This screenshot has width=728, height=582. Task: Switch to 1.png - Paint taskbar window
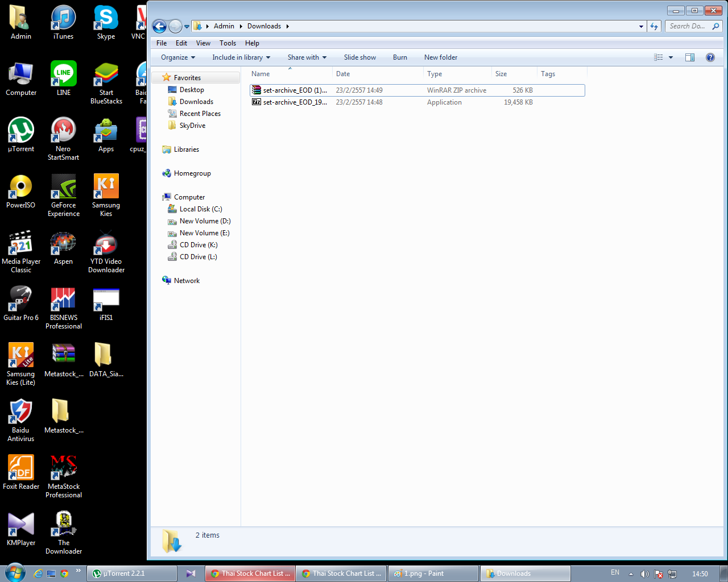pos(433,573)
